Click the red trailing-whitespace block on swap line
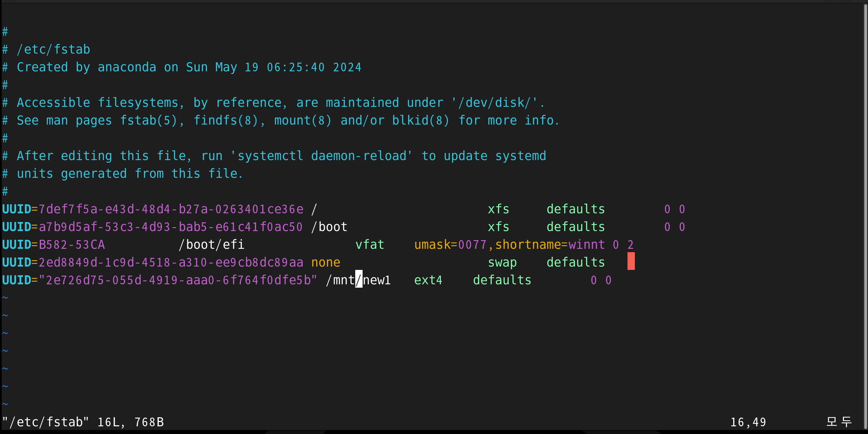Image resolution: width=868 pixels, height=434 pixels. coord(631,261)
